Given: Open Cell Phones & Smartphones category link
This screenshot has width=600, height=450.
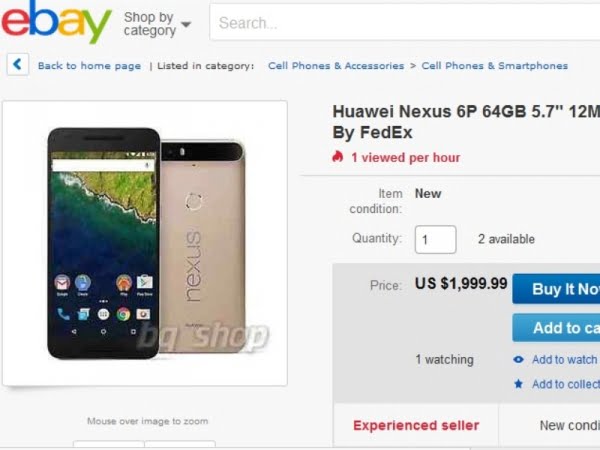Looking at the screenshot, I should [x=494, y=66].
